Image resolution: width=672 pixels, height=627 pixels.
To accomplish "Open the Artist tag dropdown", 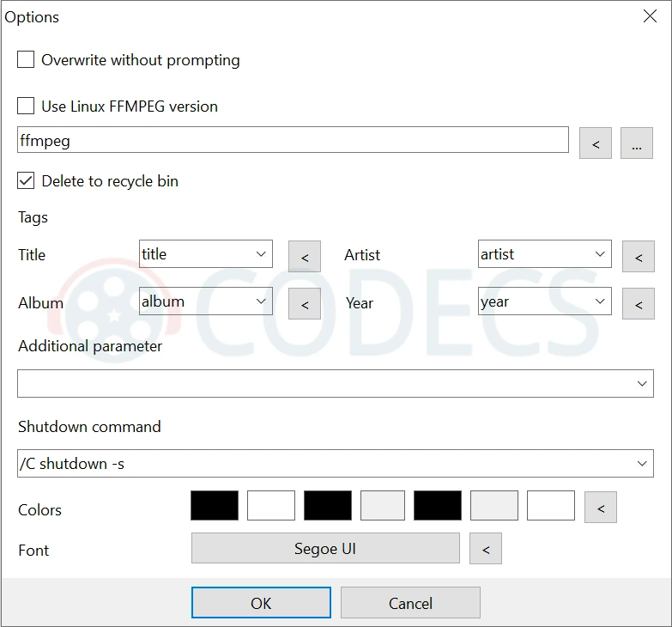I will [600, 254].
